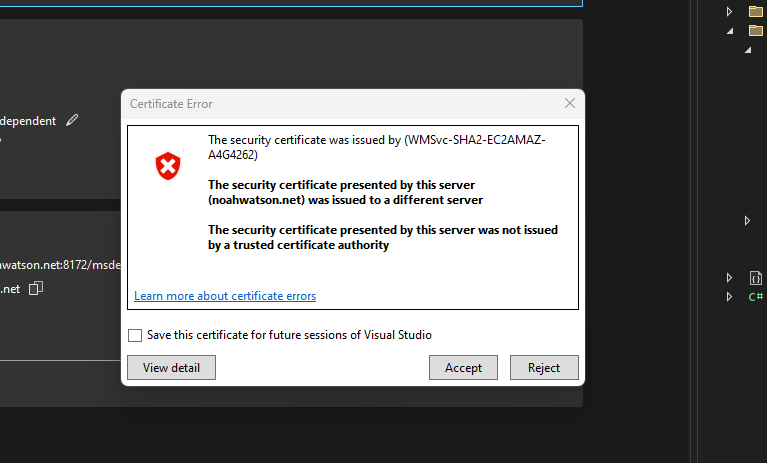Click the watson.net:8172/msde URL text

click(x=60, y=265)
